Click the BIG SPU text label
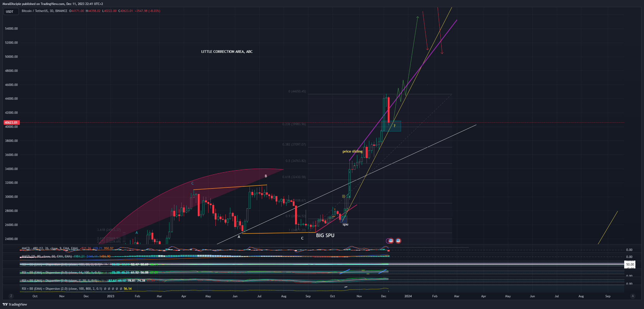This screenshot has height=309, width=644. click(x=325, y=235)
